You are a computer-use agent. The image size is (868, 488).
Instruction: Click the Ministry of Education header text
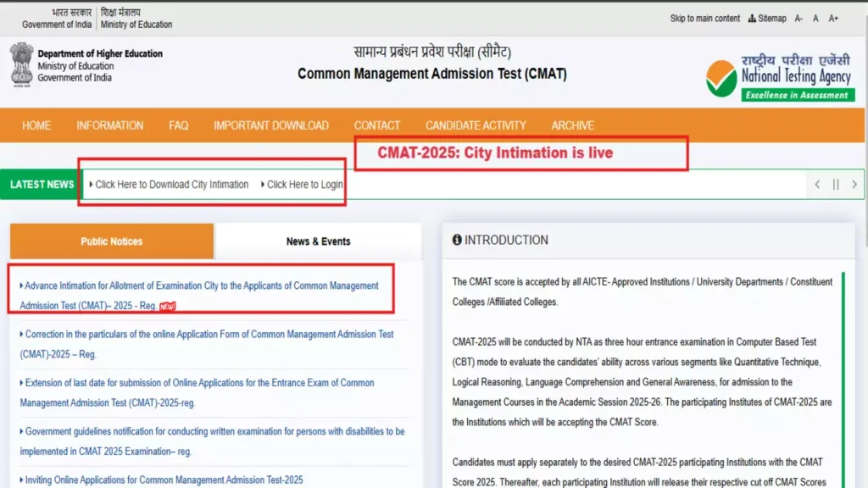pyautogui.click(x=136, y=25)
